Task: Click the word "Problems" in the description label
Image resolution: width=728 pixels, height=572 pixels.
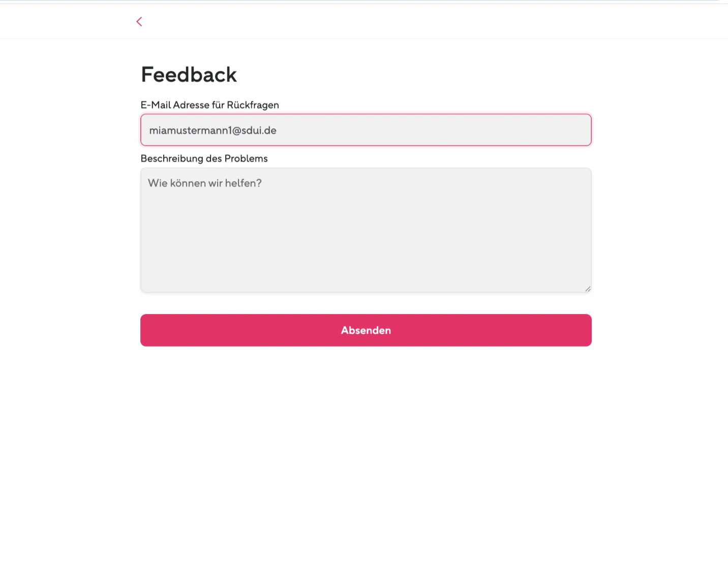Action: coord(246,158)
